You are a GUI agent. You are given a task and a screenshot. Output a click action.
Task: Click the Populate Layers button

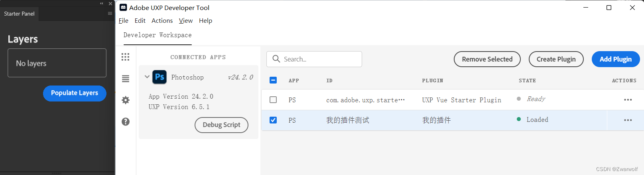click(x=75, y=93)
